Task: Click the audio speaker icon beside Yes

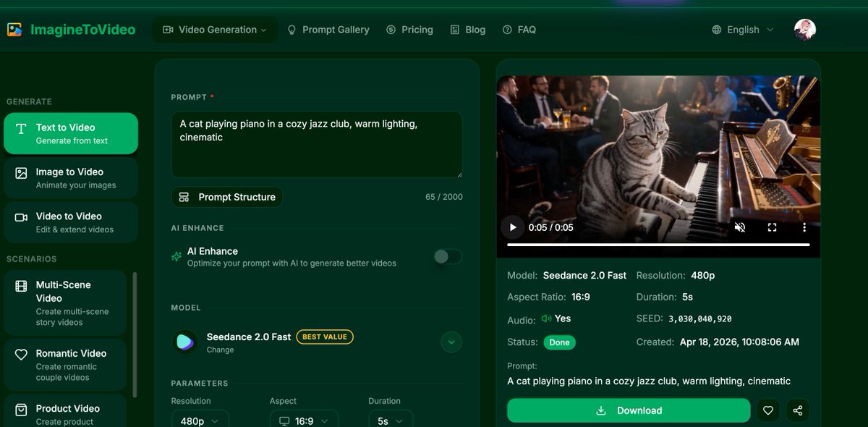Action: tap(546, 318)
